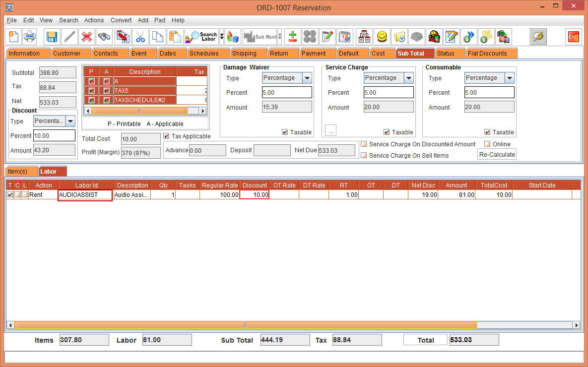This screenshot has width=588, height=367.
Task: Open the Discount Type dropdown
Action: 70,121
